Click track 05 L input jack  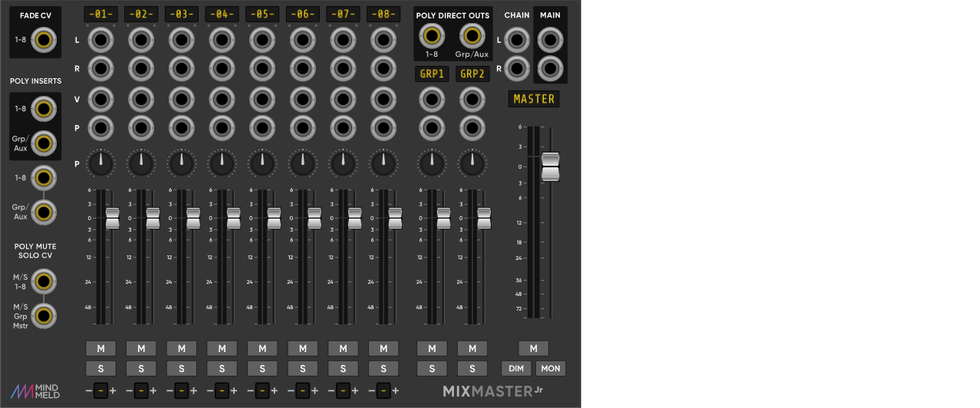[262, 40]
